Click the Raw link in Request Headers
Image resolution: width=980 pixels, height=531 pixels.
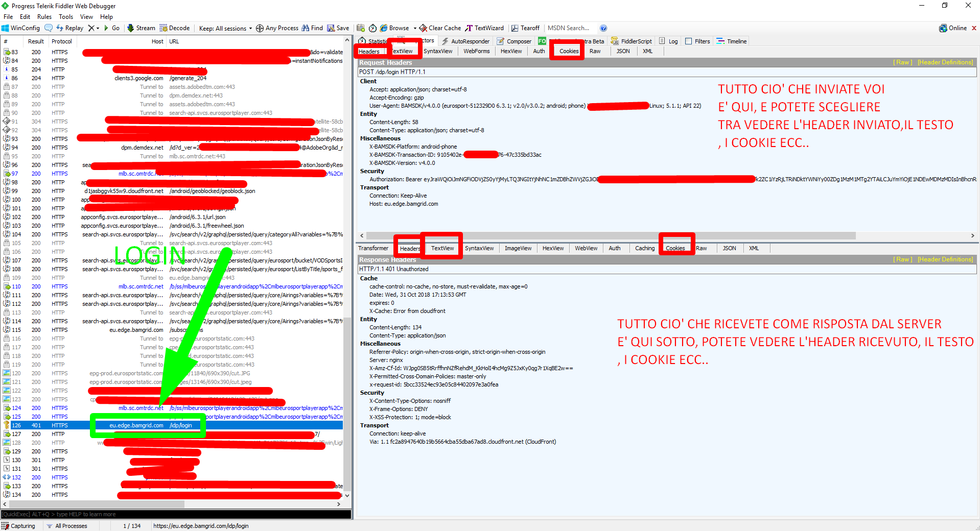click(902, 62)
